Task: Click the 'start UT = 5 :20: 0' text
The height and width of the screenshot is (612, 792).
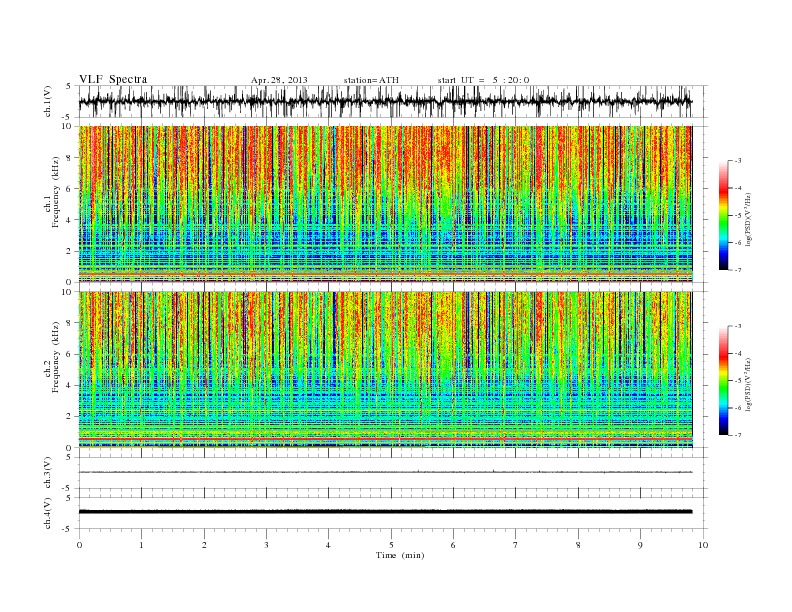Action: 483,80
